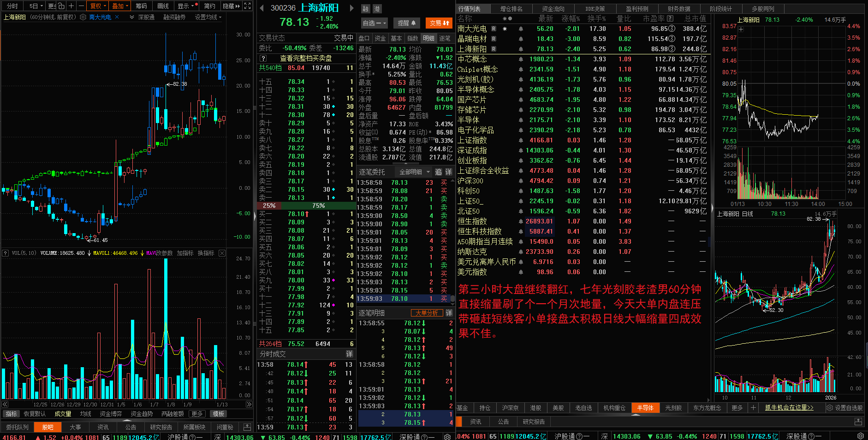
Task: Open chart settings gear beside 前复权
Action: click(x=83, y=17)
